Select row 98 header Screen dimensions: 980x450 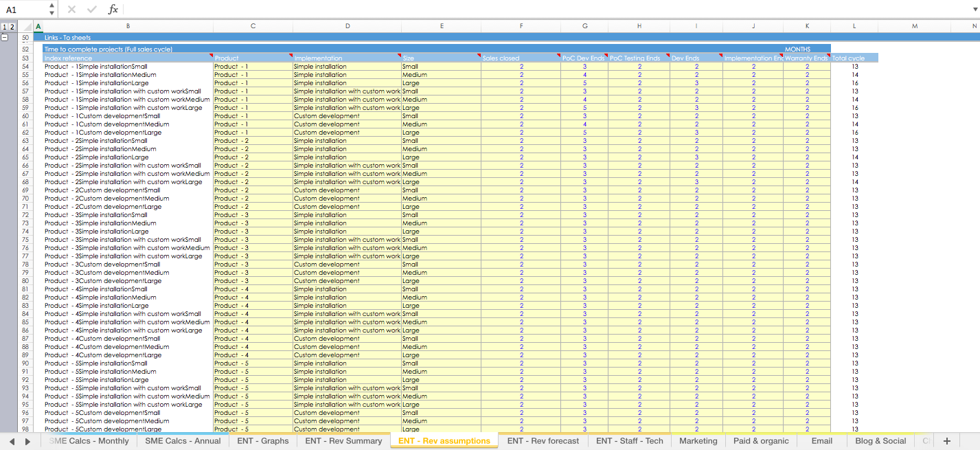(x=25, y=429)
